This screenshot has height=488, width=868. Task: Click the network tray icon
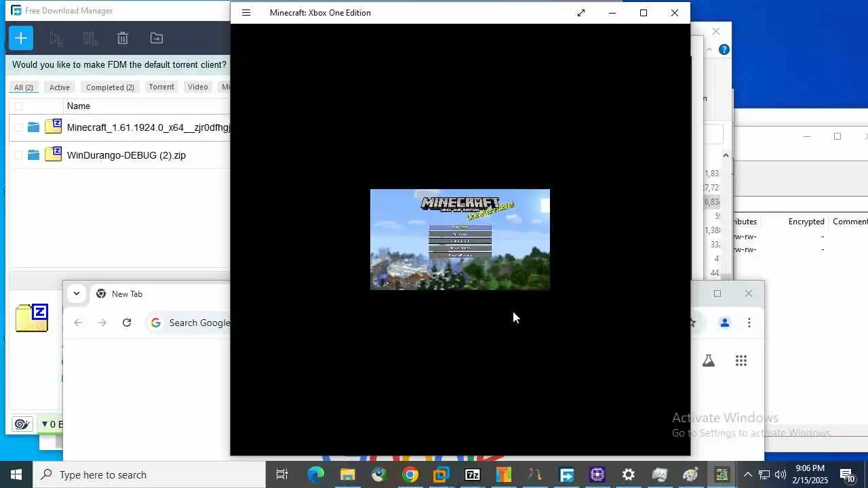tap(764, 474)
